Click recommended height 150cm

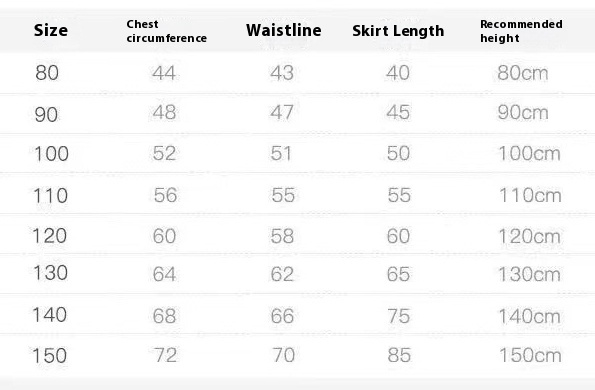pos(530,355)
